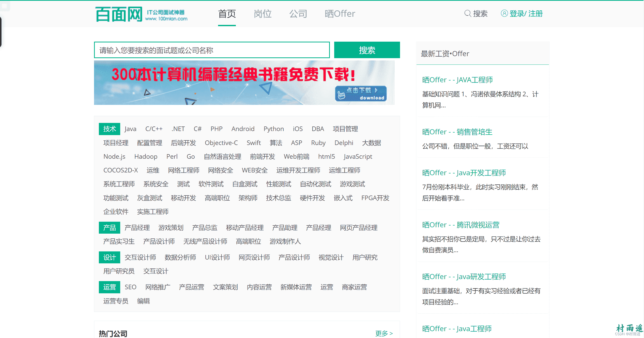Click the user login icon
This screenshot has height=338, width=644.
504,13
